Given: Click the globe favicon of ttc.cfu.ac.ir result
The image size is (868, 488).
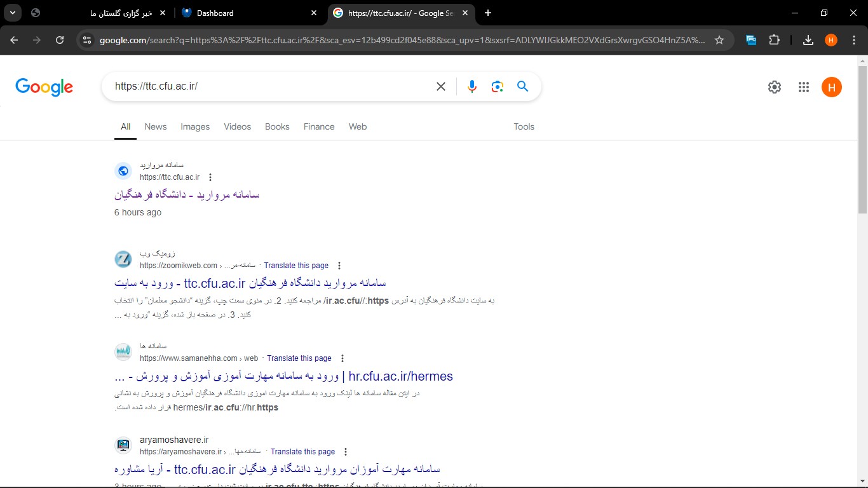Looking at the screenshot, I should pyautogui.click(x=123, y=171).
